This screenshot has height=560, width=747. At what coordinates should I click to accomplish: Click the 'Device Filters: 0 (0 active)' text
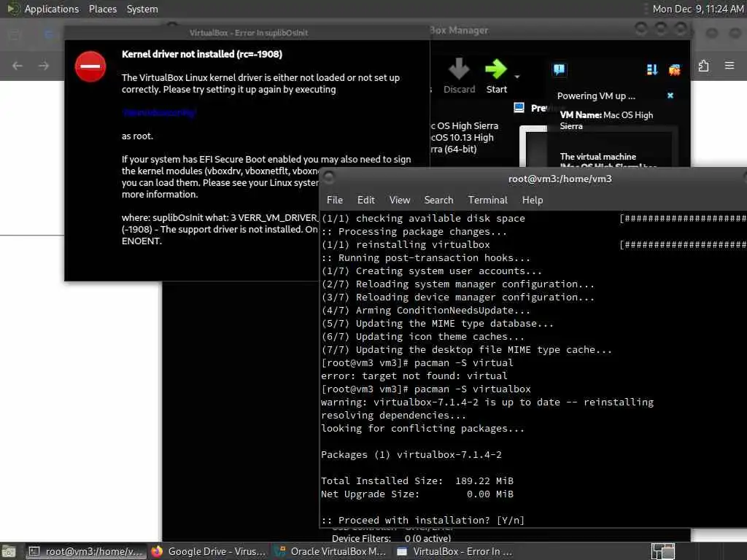(392, 538)
